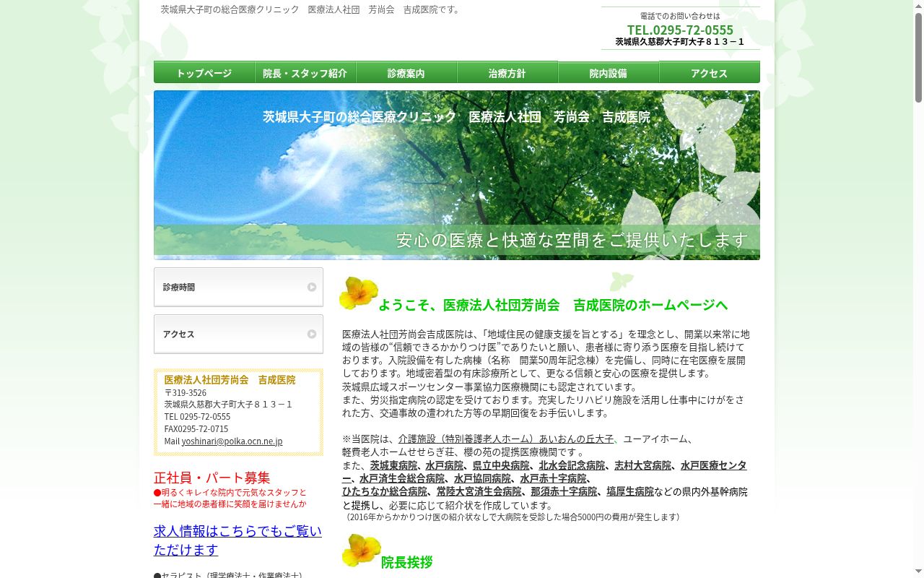Open the 院内設備 navigation tab

pos(609,72)
